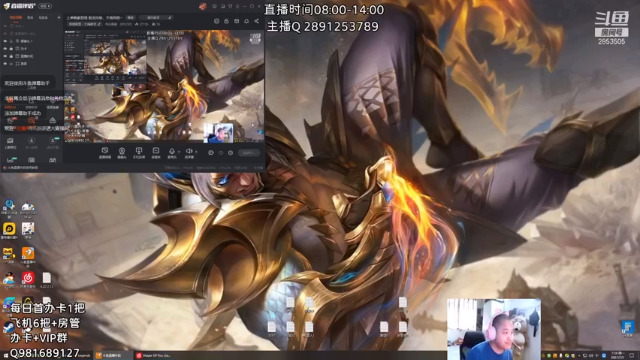This screenshot has width=640, height=360.
Task: Select the first scene tab in streaming app
Action: tap(16, 18)
